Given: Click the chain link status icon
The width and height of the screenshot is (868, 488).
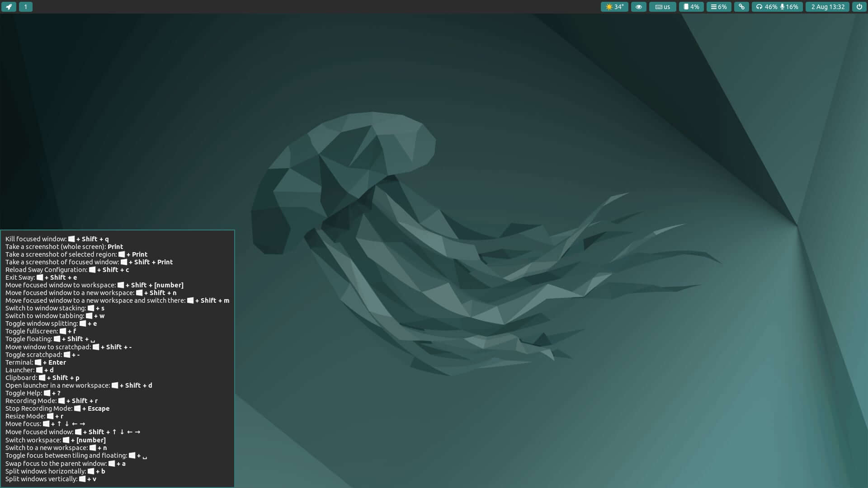Looking at the screenshot, I should click(741, 7).
